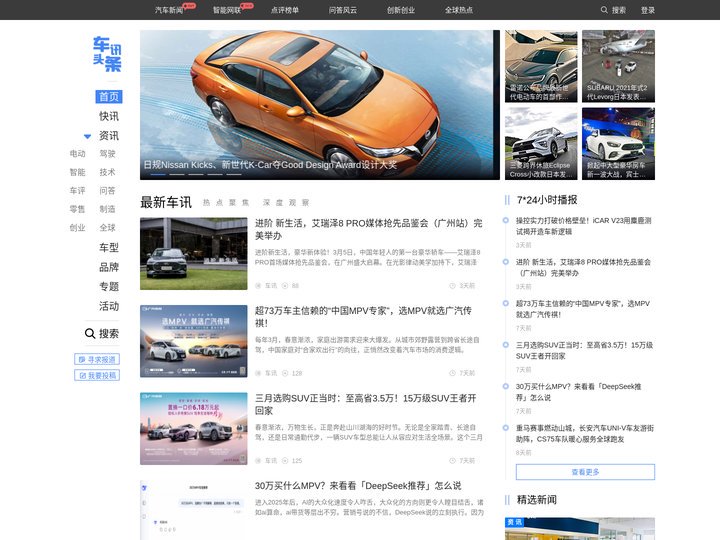
Task: Open the 问答 subcategory
Action: (107, 191)
